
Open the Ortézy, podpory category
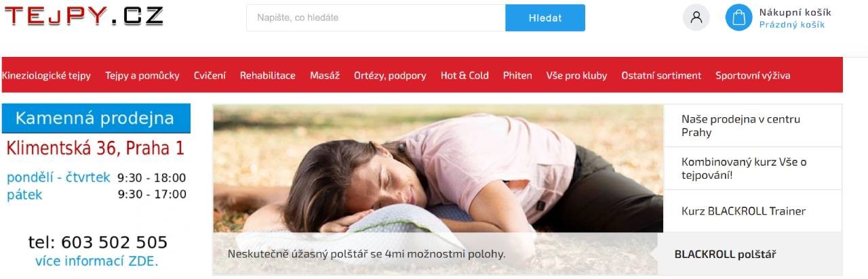coord(390,75)
